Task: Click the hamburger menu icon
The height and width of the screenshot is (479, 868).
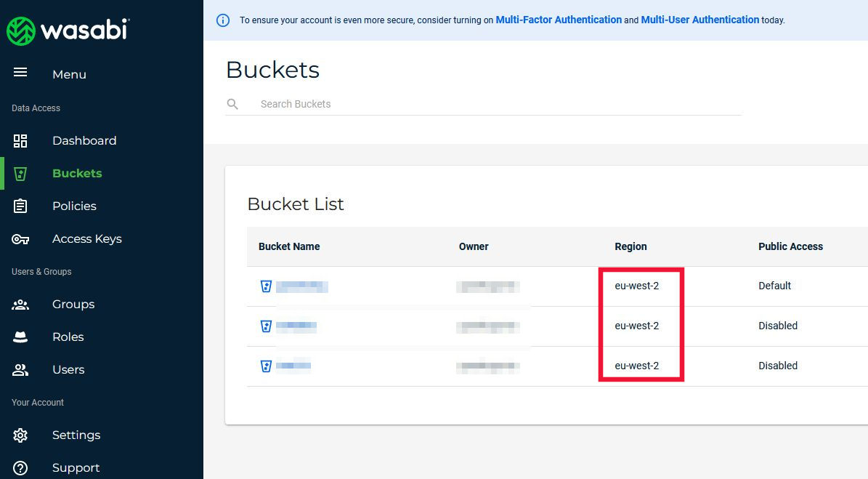Action: tap(20, 72)
